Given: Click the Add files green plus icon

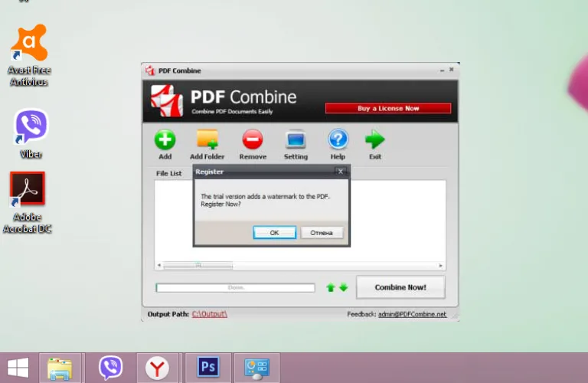Looking at the screenshot, I should click(x=165, y=139).
